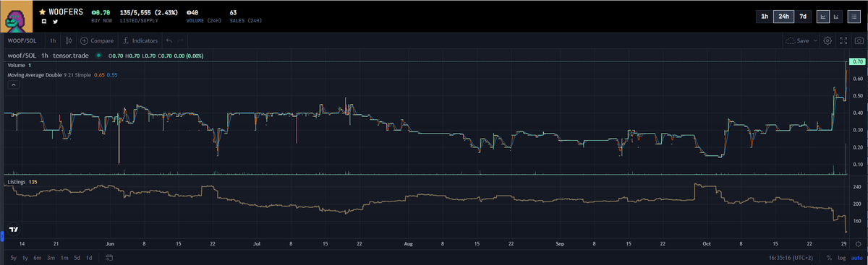The height and width of the screenshot is (265, 868).
Task: Toggle the log scale
Action: pyautogui.click(x=841, y=258)
